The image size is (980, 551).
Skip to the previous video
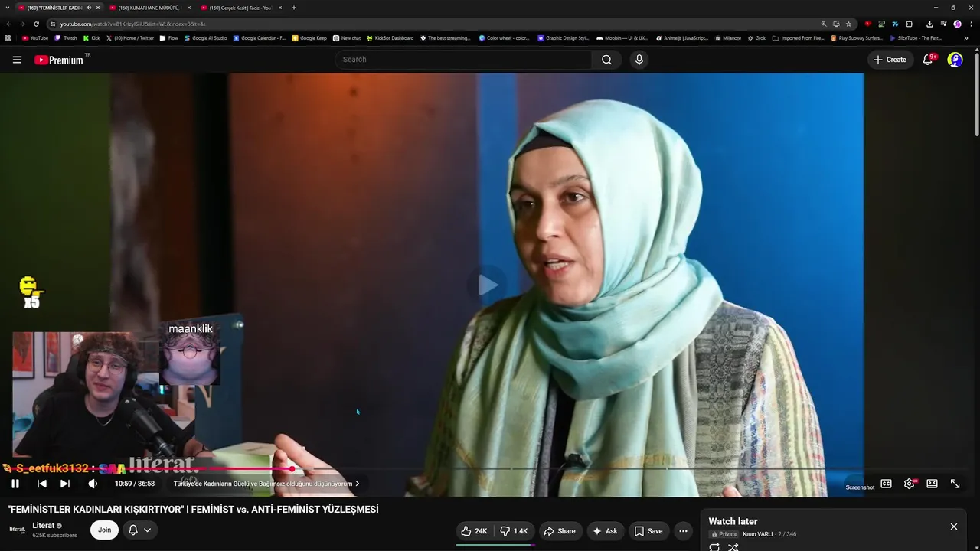[x=42, y=484]
